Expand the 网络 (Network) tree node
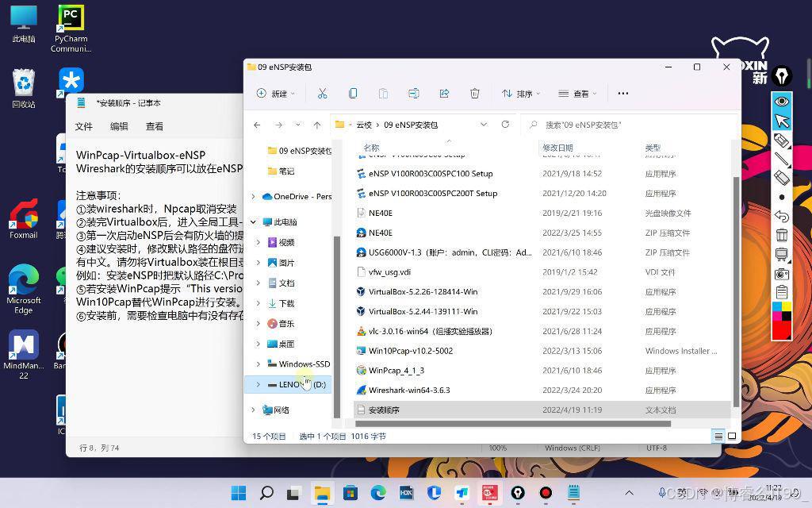Image resolution: width=812 pixels, height=508 pixels. 253,410
